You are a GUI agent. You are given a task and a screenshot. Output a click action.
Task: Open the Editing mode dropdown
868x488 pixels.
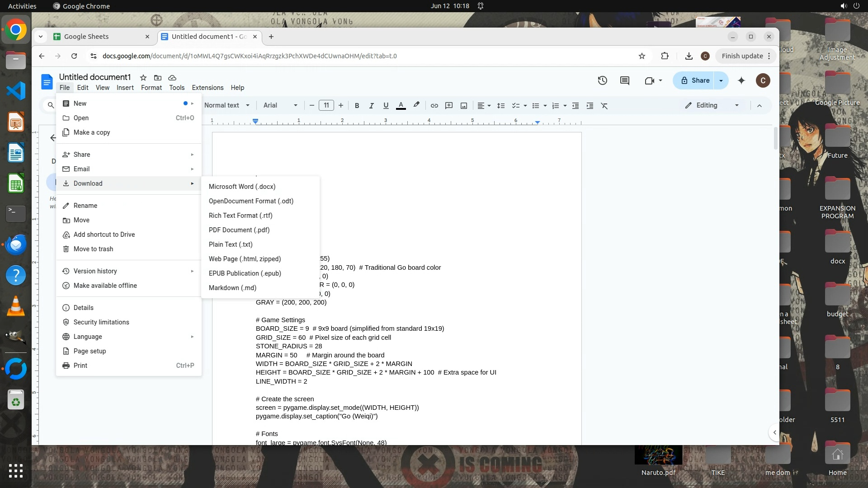point(712,105)
